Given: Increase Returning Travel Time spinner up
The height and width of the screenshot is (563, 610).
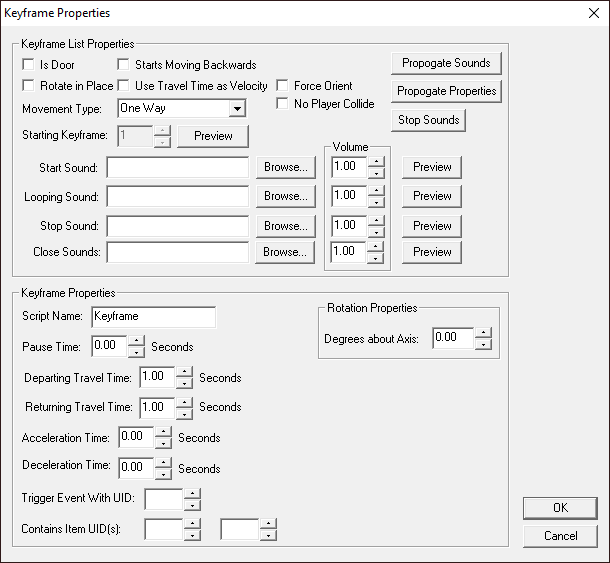Looking at the screenshot, I should pyautogui.click(x=184, y=402).
